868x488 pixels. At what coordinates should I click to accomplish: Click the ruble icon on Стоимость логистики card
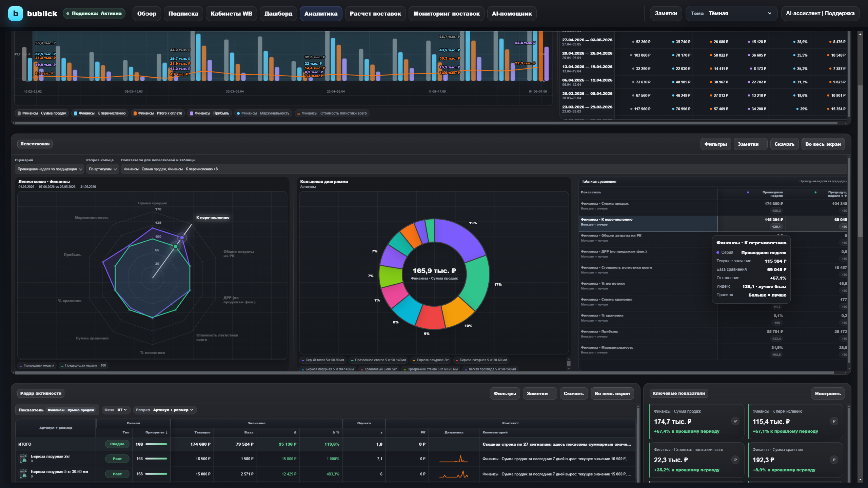tap(735, 460)
